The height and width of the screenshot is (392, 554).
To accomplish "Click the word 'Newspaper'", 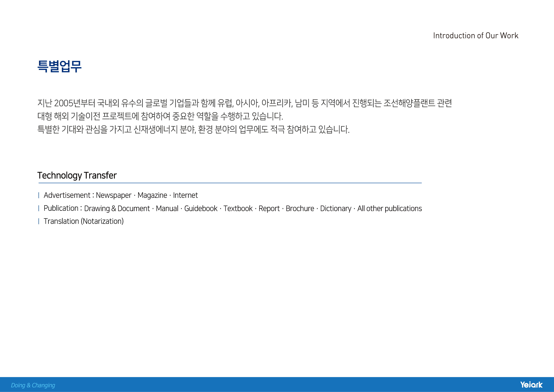I will (114, 195).
